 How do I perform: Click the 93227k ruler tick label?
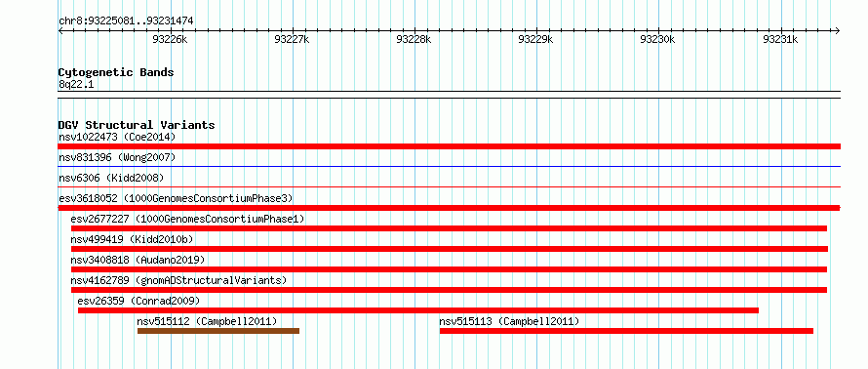(292, 40)
